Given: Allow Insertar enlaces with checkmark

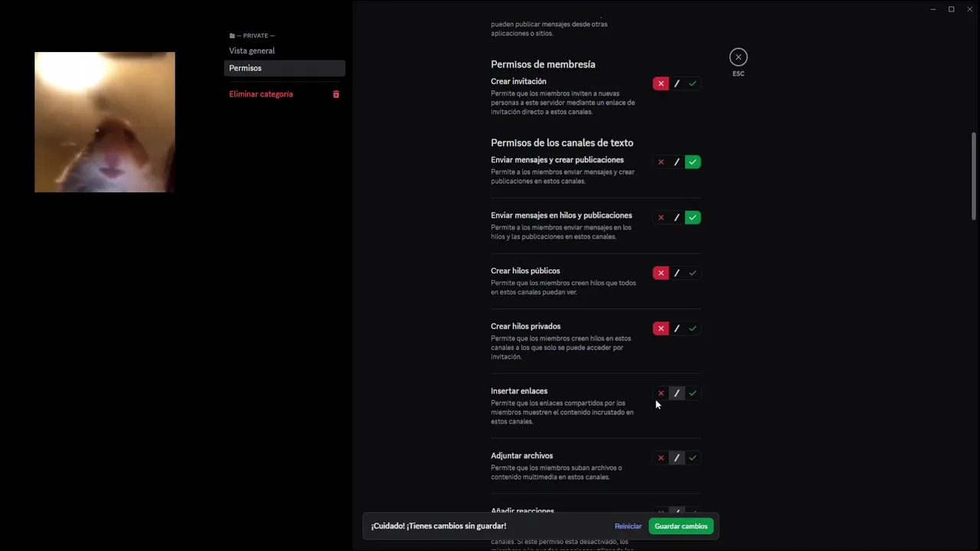Looking at the screenshot, I should coord(693,393).
